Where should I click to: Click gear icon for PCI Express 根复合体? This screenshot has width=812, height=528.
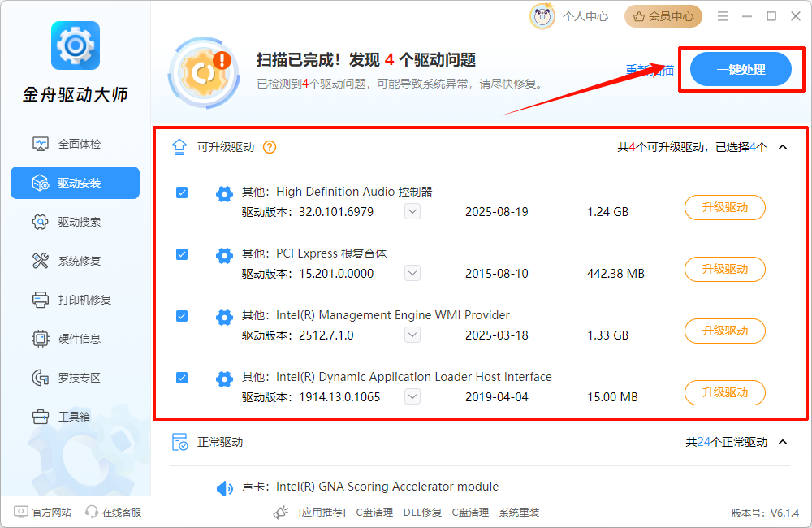(x=224, y=255)
